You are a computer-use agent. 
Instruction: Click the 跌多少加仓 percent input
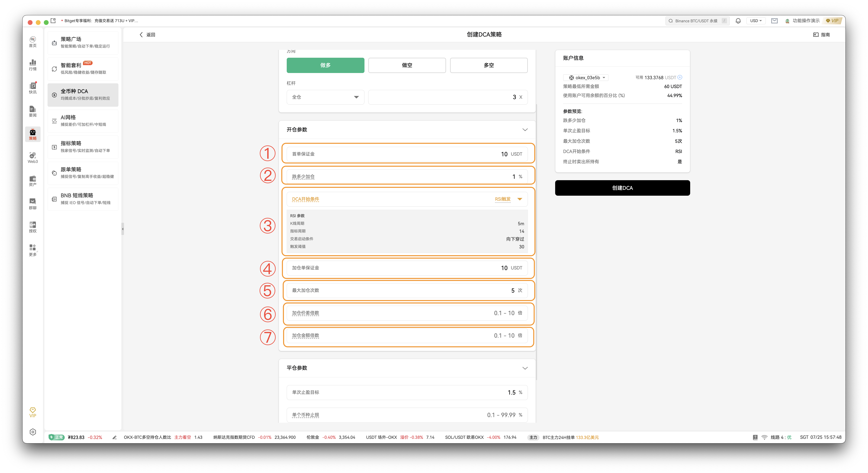coord(407,176)
